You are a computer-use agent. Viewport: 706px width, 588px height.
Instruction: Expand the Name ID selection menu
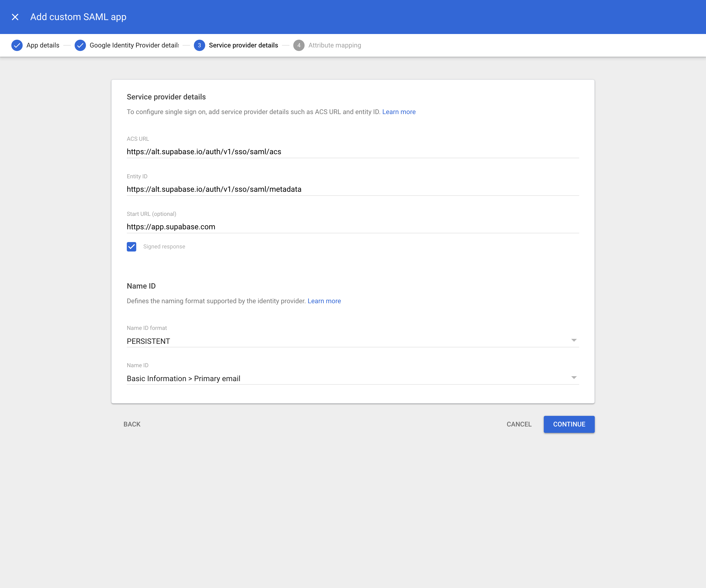pos(574,378)
